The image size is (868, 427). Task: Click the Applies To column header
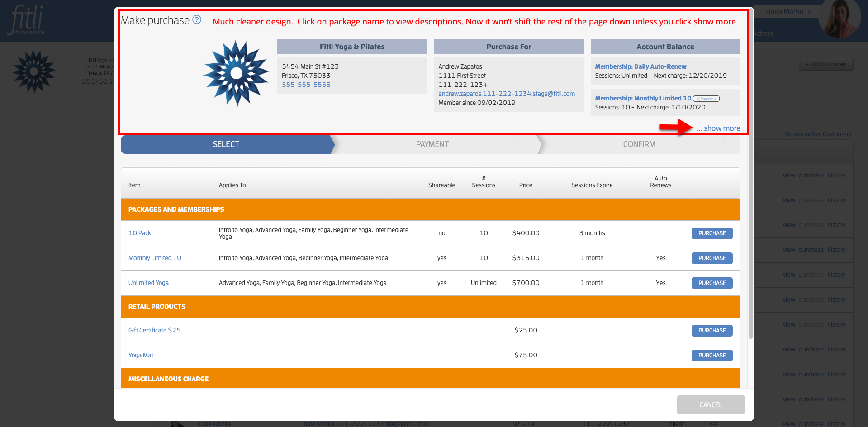click(232, 185)
